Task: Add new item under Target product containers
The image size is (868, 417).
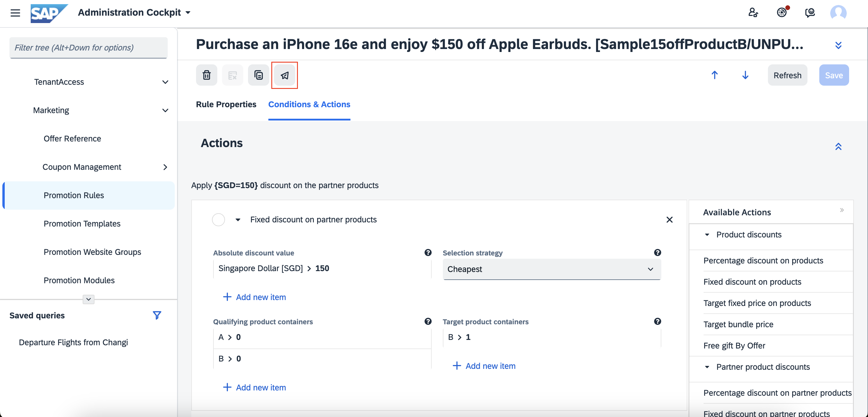Action: [x=484, y=366]
